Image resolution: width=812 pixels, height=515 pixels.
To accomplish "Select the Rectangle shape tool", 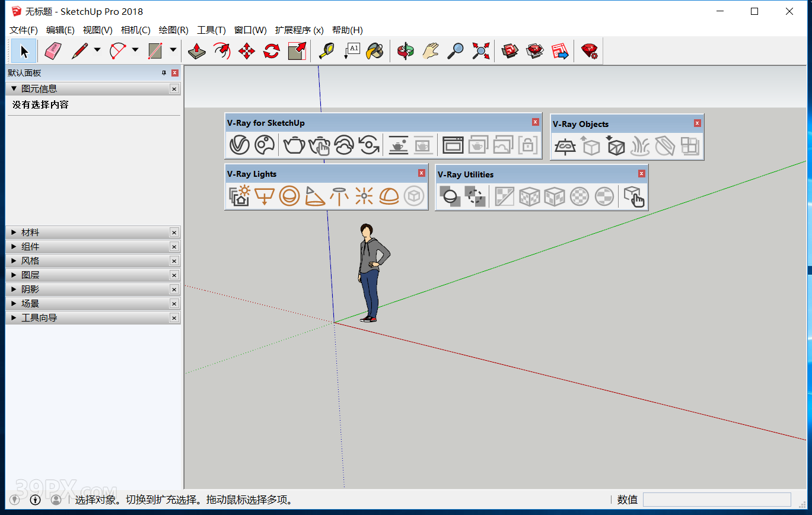I will (155, 51).
